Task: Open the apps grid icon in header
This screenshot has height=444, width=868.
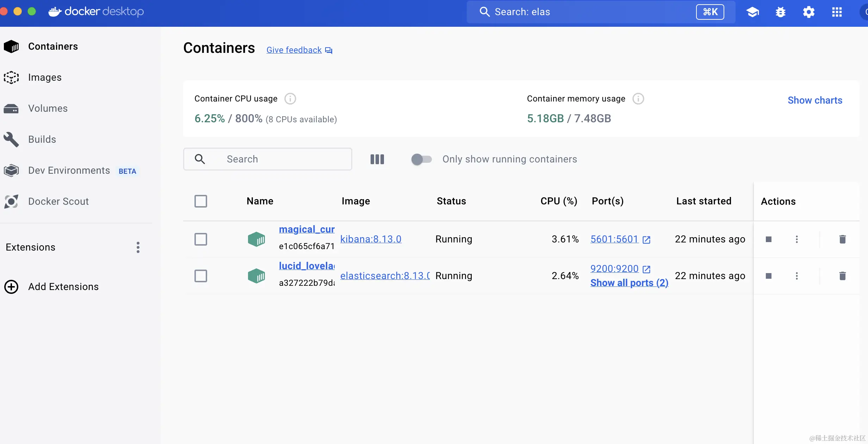Action: tap(837, 12)
